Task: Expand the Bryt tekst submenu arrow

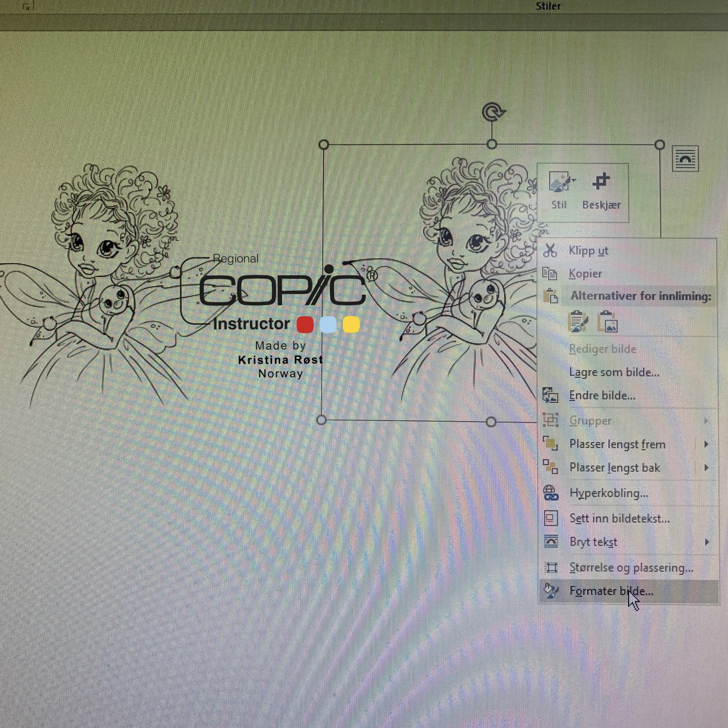Action: [707, 542]
